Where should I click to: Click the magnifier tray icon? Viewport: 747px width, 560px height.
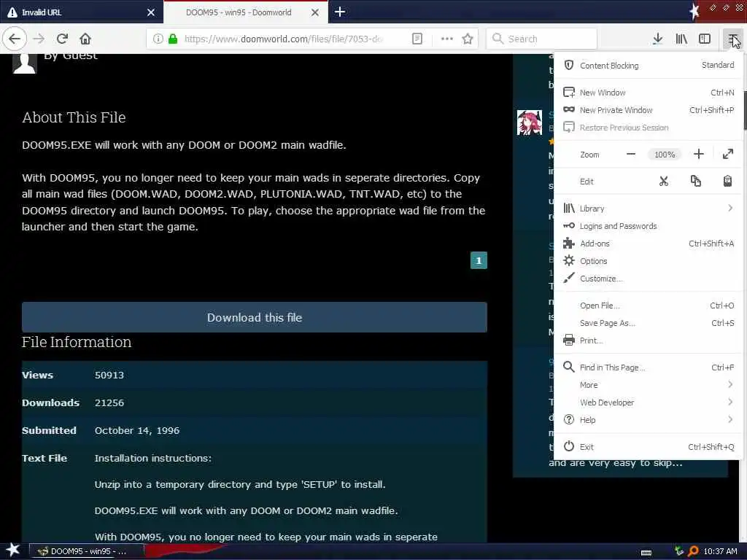(x=693, y=551)
